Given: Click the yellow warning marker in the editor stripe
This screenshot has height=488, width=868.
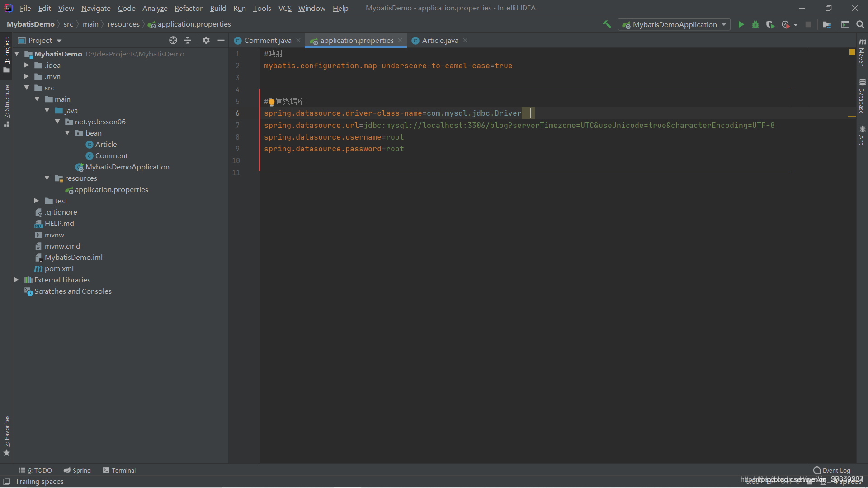Looking at the screenshot, I should tap(852, 52).
